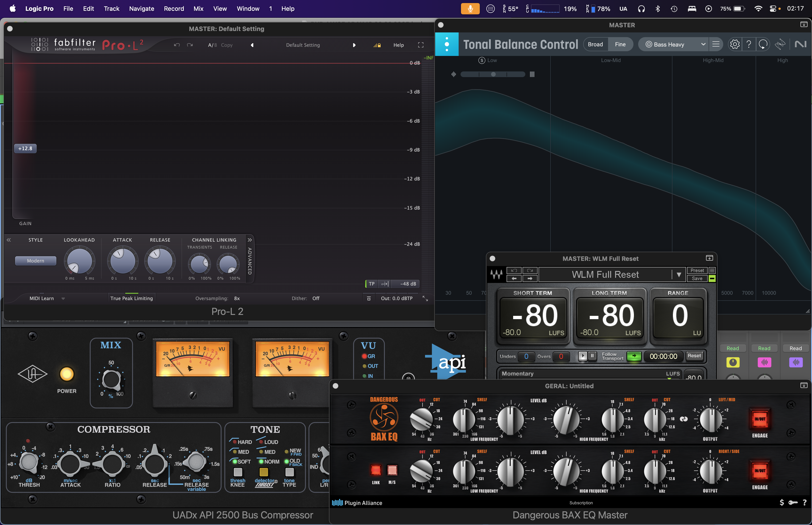Toggle the API 2500 POWER lamp
Viewport: 812px width, 525px height.
coord(67,374)
